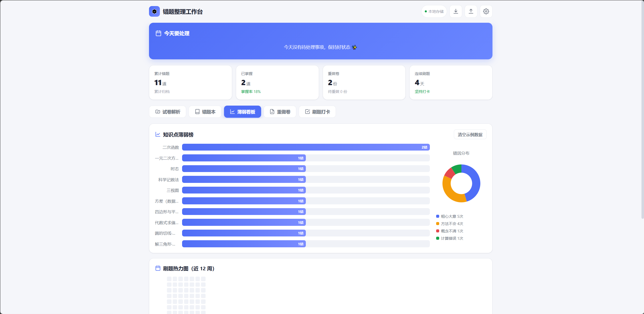The image size is (644, 314).
Task: Click the 计算错误 1次 legend entry
Action: (450, 238)
